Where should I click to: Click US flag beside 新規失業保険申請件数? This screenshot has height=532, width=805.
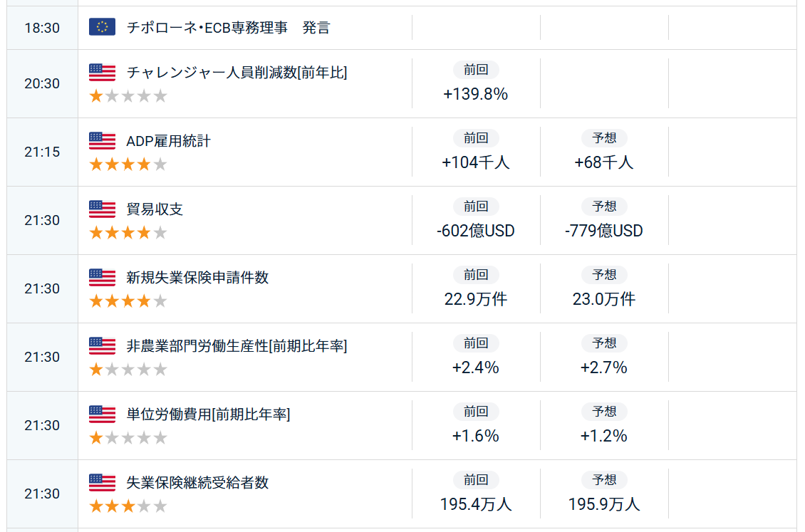coord(102,277)
